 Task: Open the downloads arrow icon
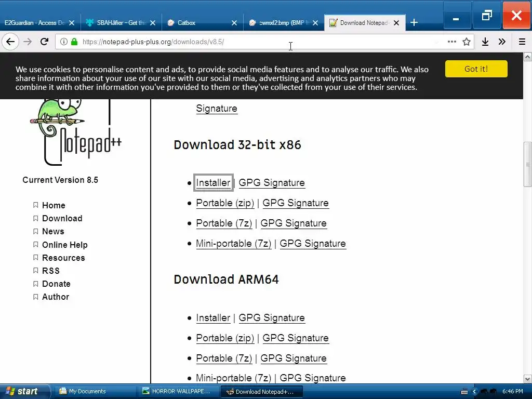(x=485, y=42)
